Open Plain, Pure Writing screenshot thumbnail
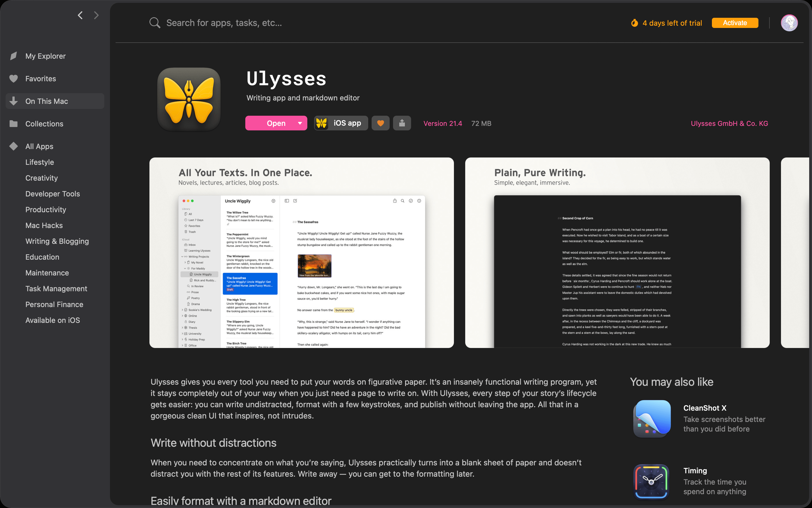The width and height of the screenshot is (812, 508). [617, 253]
